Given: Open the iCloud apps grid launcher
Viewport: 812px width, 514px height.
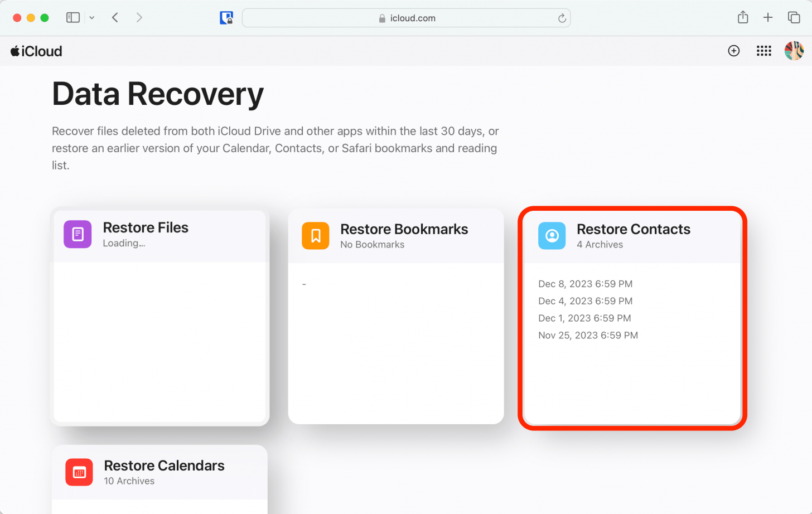Looking at the screenshot, I should coord(763,51).
